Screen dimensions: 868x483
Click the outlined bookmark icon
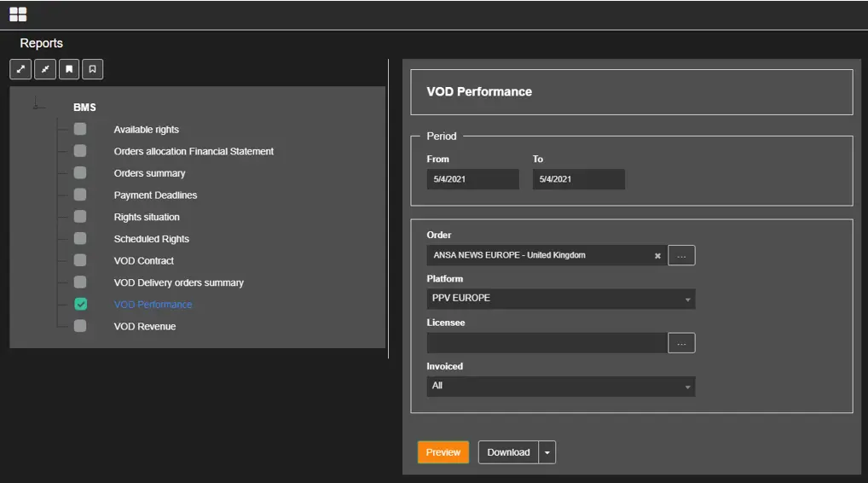tap(93, 69)
